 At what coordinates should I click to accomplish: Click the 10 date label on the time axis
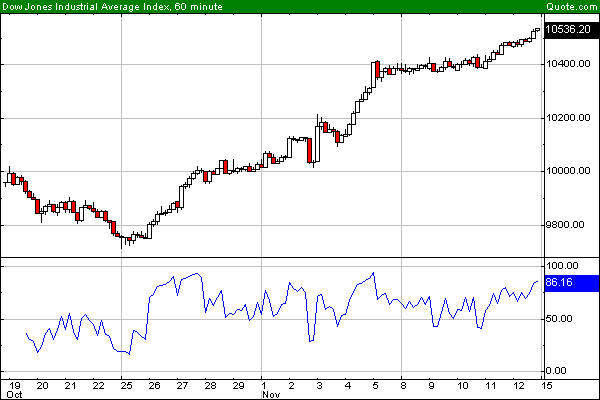(x=463, y=385)
